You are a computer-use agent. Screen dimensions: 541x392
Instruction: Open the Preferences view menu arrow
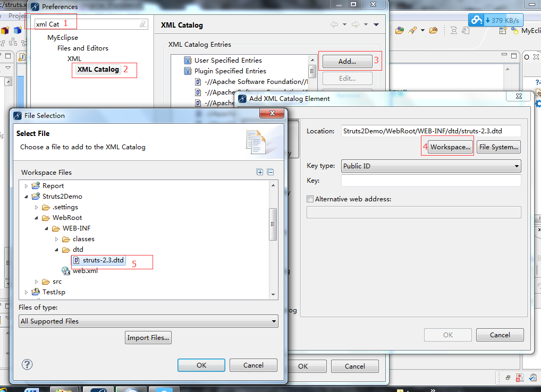(x=376, y=24)
